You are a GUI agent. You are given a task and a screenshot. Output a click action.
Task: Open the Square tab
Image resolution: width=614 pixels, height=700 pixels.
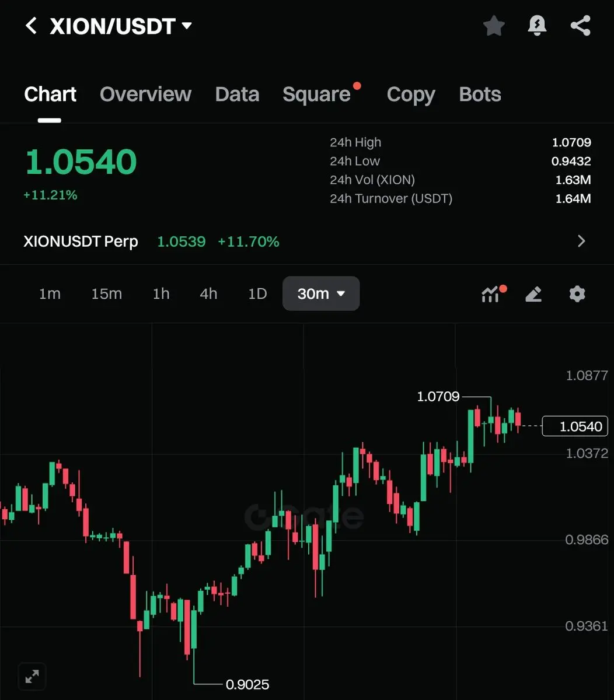(316, 94)
